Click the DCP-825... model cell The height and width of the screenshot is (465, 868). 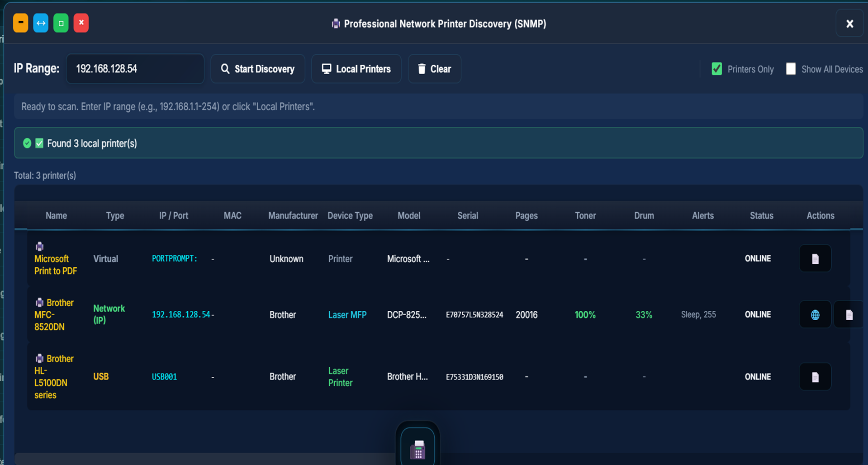(x=407, y=315)
